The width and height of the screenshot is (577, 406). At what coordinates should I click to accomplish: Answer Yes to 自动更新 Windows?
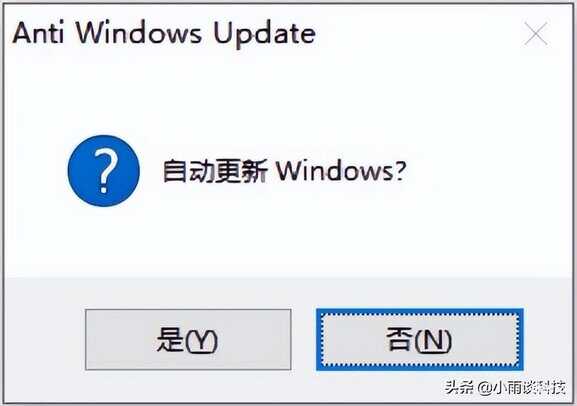tap(188, 339)
